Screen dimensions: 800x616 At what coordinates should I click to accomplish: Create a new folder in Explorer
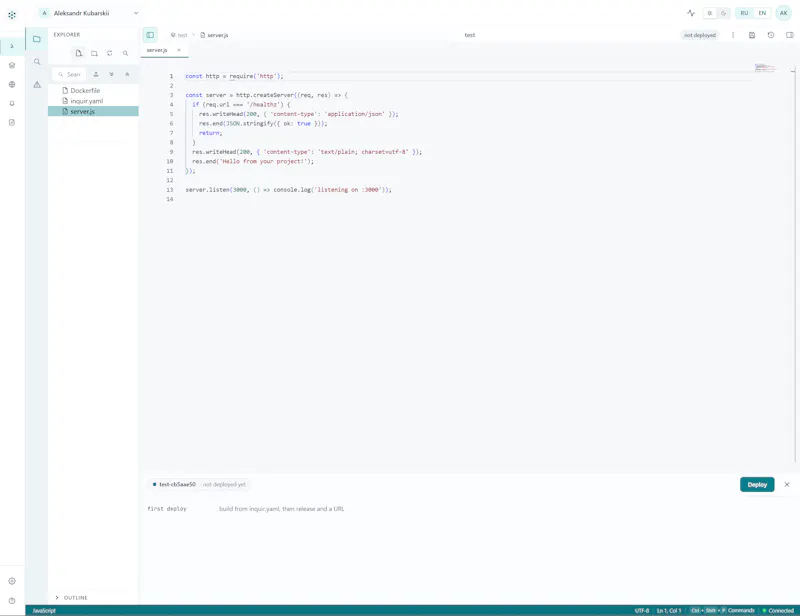(94, 53)
